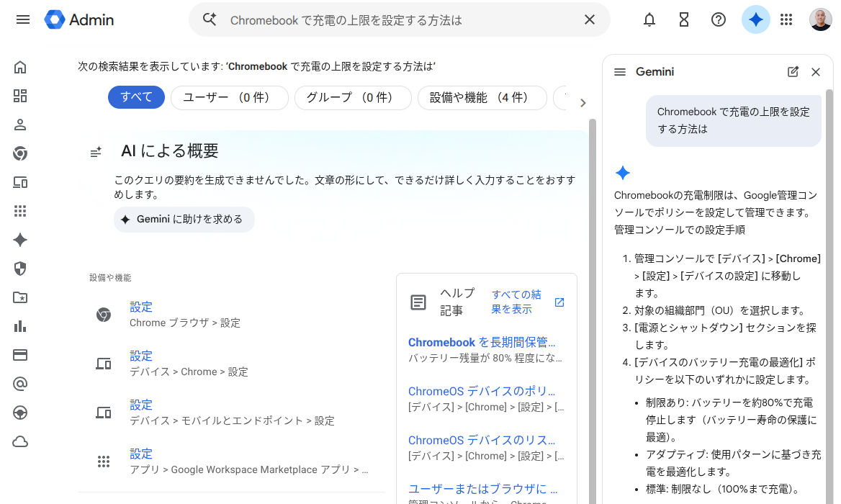Open Dashboard icon in sidebar
The width and height of the screenshot is (841, 504).
tap(20, 96)
